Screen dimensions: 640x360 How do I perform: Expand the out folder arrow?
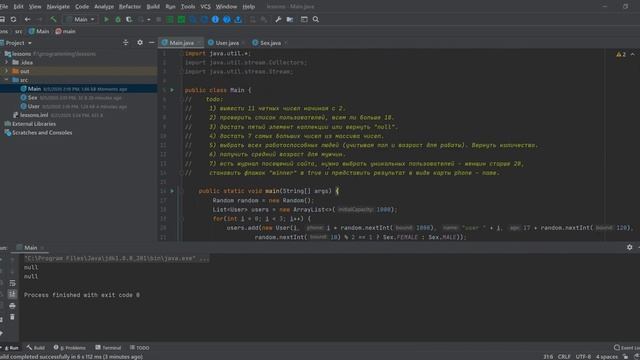[6, 71]
